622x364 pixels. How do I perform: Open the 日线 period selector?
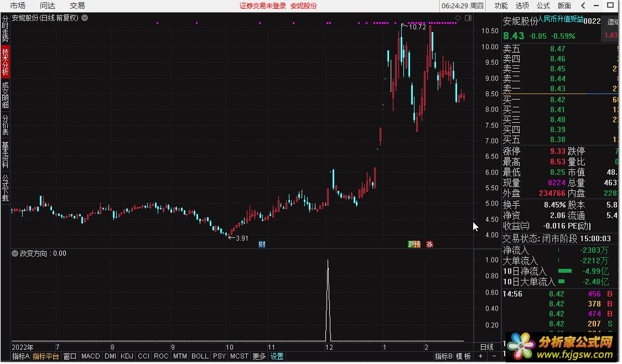487,347
